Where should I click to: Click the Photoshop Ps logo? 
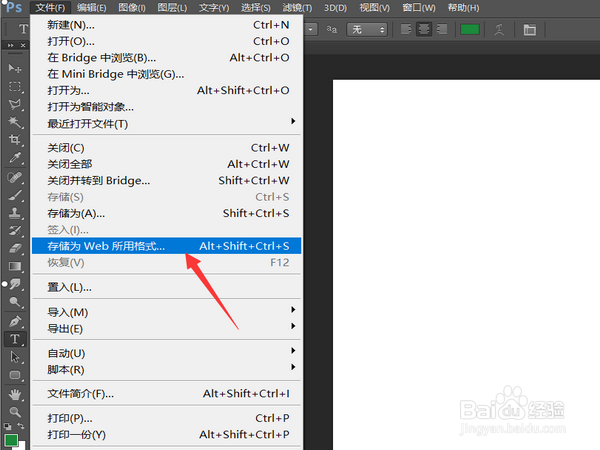[13, 7]
